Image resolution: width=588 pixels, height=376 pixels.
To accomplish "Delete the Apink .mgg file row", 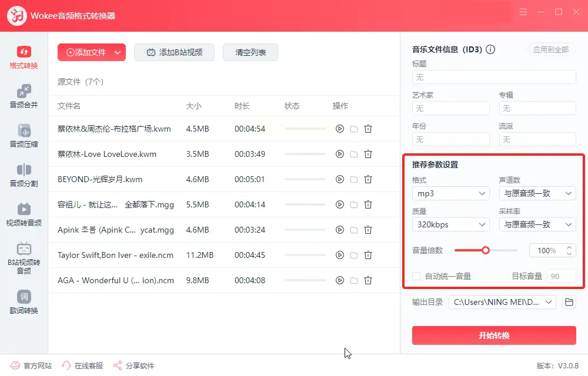I will pyautogui.click(x=368, y=230).
